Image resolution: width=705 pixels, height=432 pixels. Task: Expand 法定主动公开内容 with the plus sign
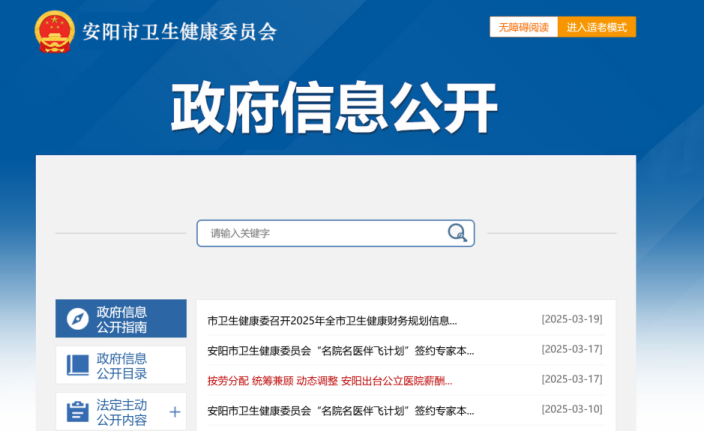(x=175, y=412)
